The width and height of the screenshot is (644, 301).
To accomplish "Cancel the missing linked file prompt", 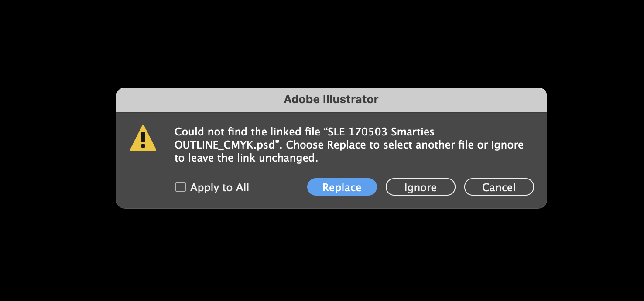I will tap(499, 187).
